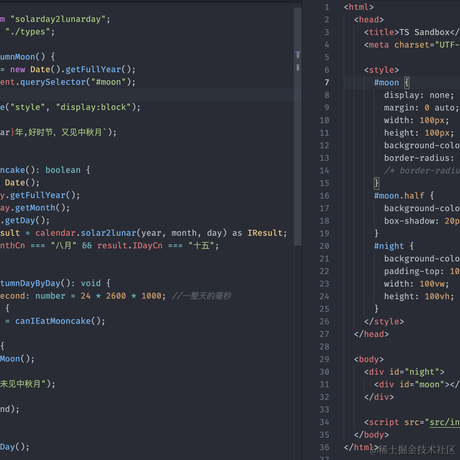
Task: Click the number 2600 in the expression
Action: (x=116, y=296)
